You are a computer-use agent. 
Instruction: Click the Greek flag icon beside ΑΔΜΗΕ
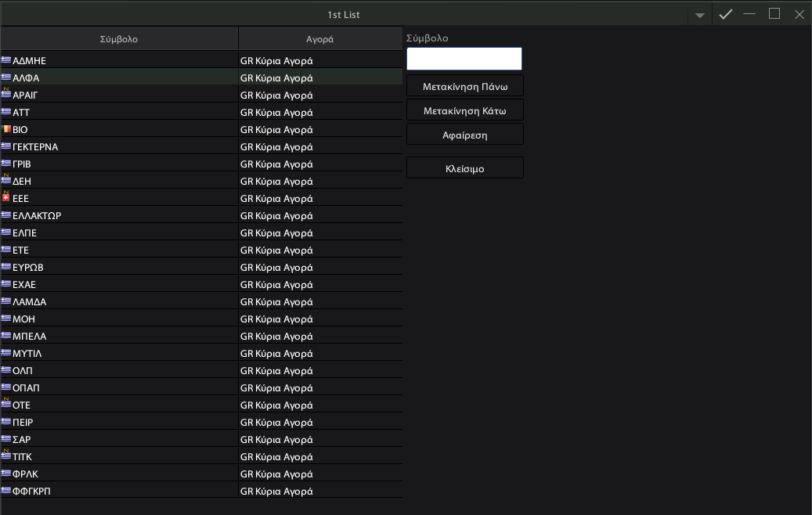tap(6, 60)
